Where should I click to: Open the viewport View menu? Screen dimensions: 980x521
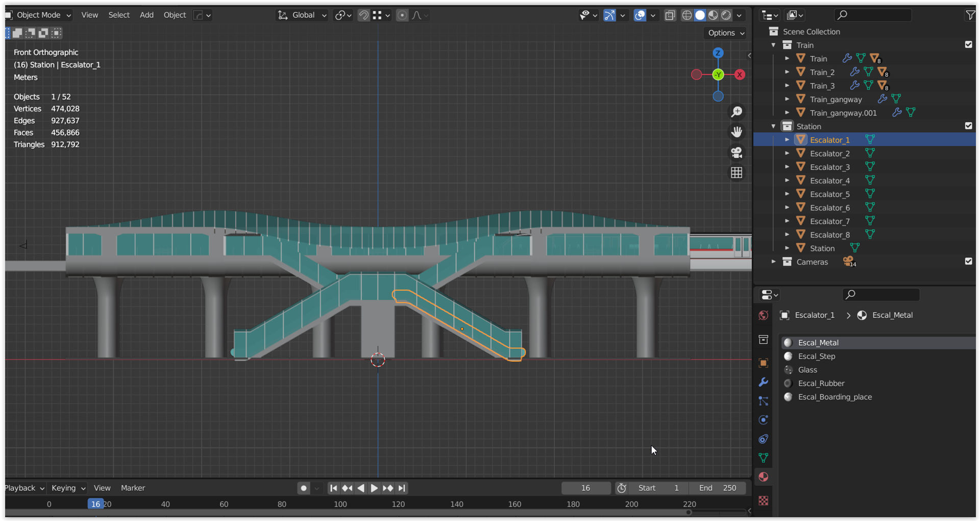[x=89, y=15]
